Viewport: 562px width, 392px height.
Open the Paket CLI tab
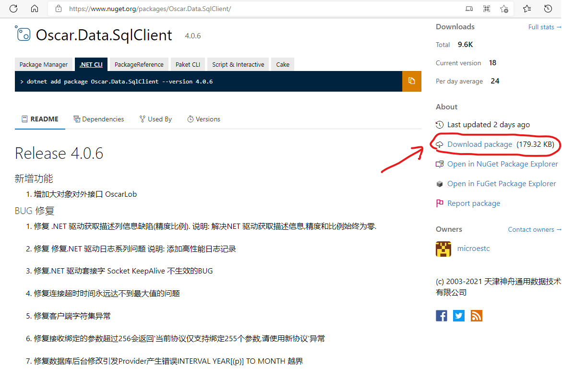tap(188, 64)
